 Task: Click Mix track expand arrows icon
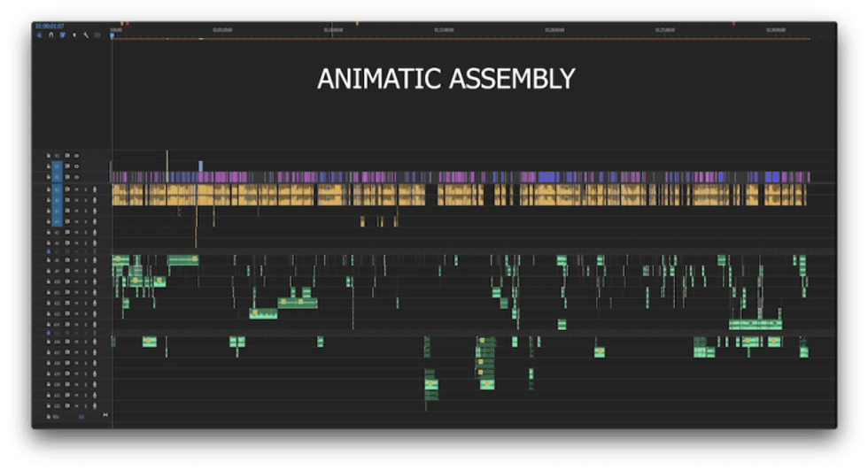coord(105,415)
